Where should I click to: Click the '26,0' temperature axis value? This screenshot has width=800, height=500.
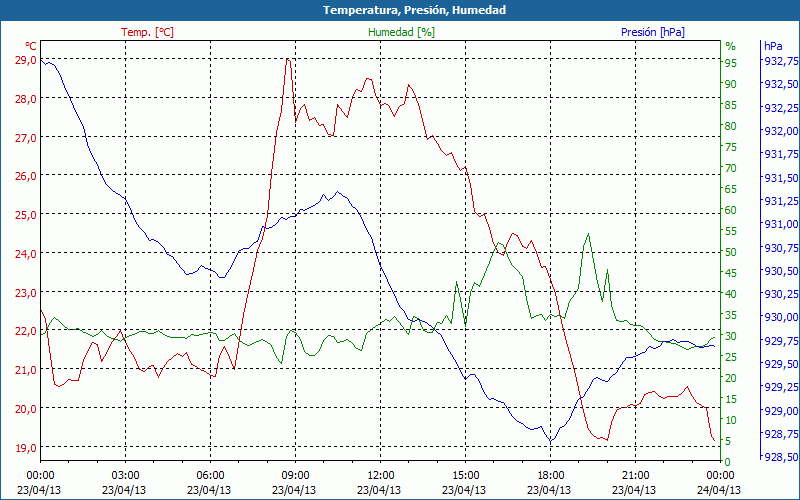pyautogui.click(x=26, y=177)
